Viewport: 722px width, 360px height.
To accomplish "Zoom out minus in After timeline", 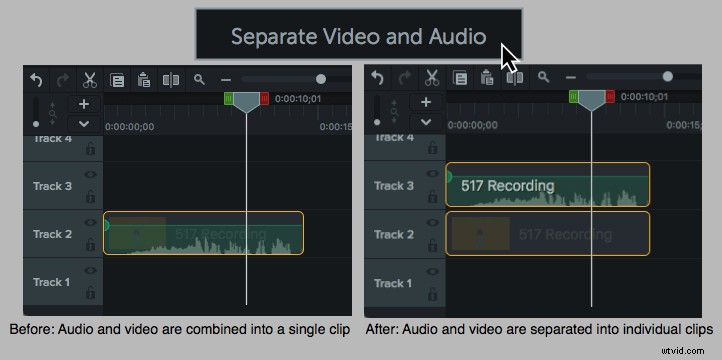I will pyautogui.click(x=571, y=78).
